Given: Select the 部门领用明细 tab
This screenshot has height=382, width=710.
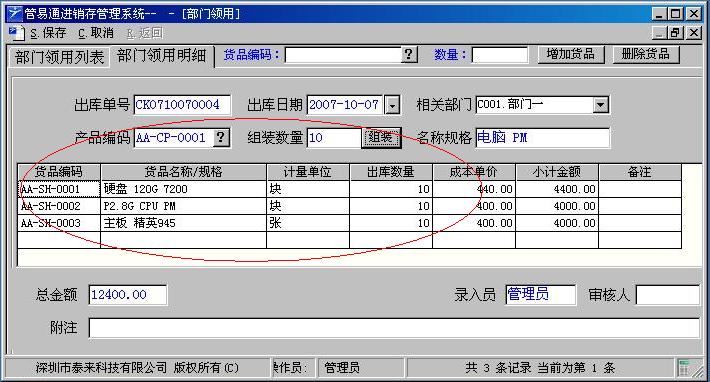Looking at the screenshot, I should point(162,56).
